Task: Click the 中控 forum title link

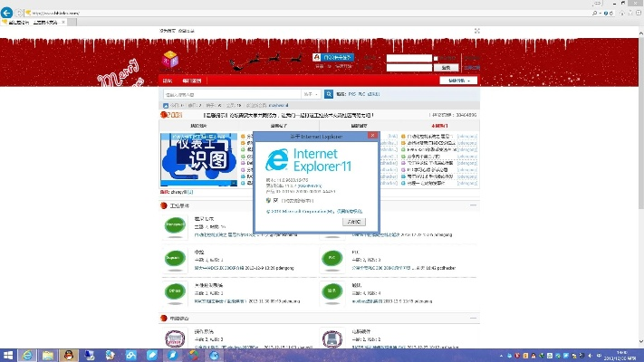Action: (x=199, y=252)
